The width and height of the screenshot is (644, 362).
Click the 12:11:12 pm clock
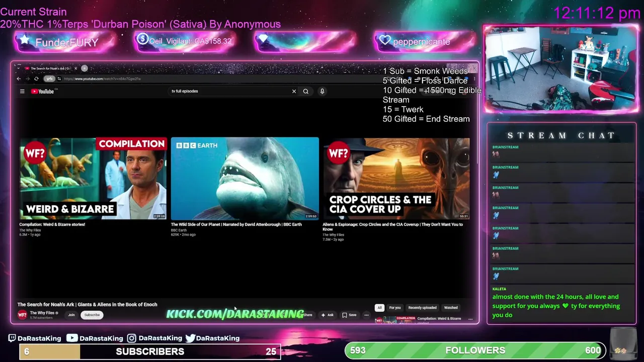(x=597, y=14)
